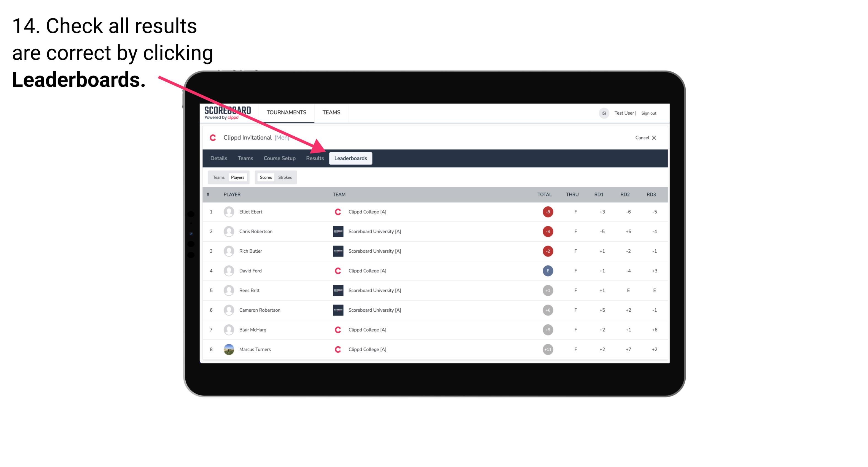The height and width of the screenshot is (467, 868).
Task: Click the Leaderboards tab
Action: (x=351, y=158)
